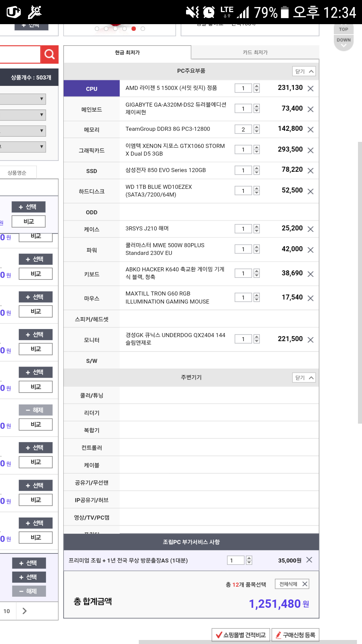
Task: Select the last carousel indicator dot
Action: [x=143, y=29]
